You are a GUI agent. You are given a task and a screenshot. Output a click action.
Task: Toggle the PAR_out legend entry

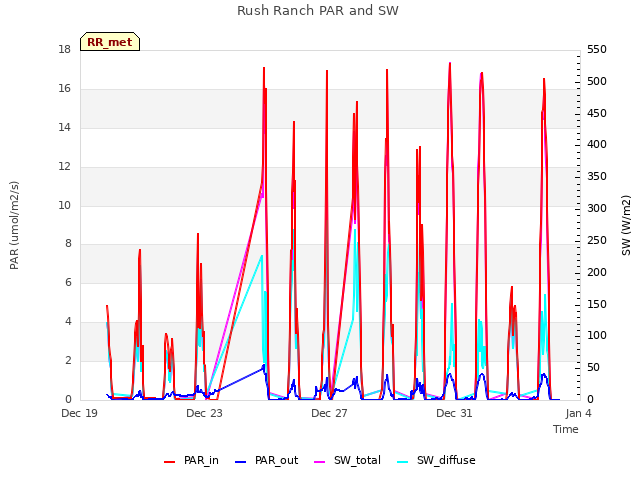coord(267,460)
